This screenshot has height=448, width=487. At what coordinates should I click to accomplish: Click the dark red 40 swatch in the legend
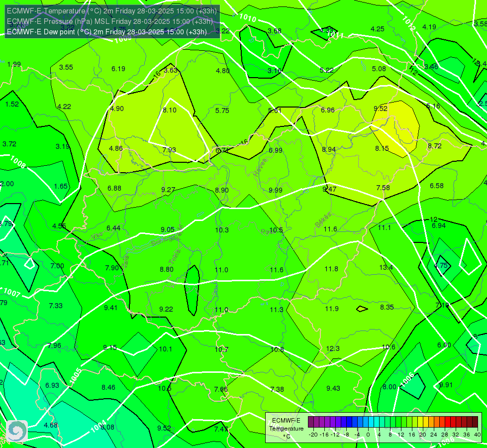[x=475, y=422]
